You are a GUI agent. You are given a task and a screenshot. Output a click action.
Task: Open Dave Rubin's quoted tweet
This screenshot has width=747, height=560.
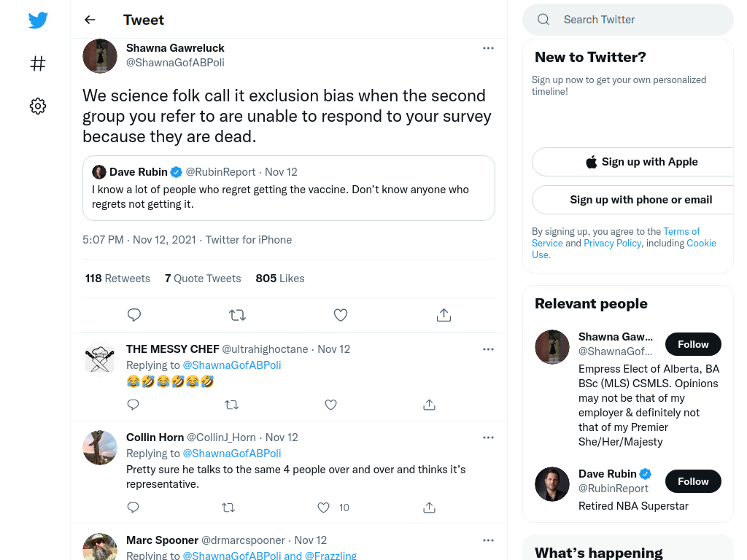click(289, 188)
